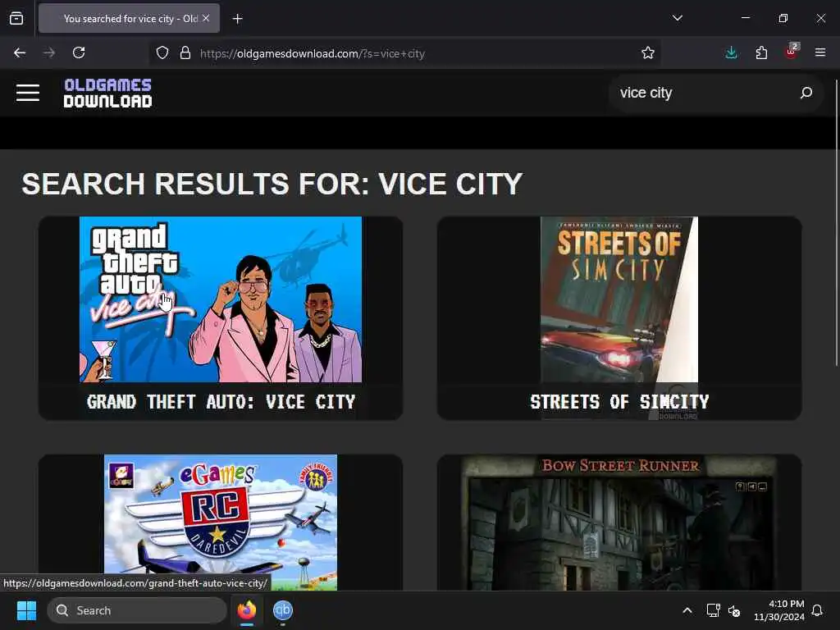Viewport: 840px width, 630px height.
Task: Open the tracking protection shield icon
Action: tap(162, 53)
